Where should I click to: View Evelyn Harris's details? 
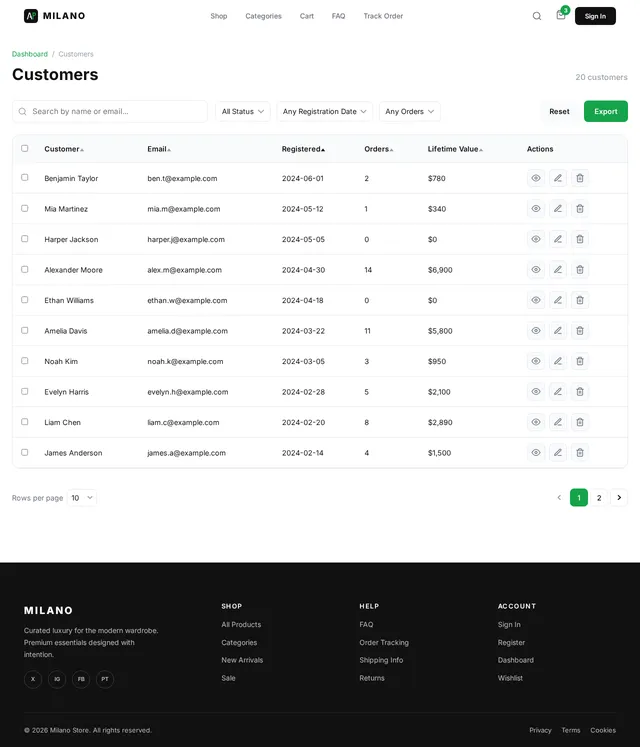(x=536, y=392)
